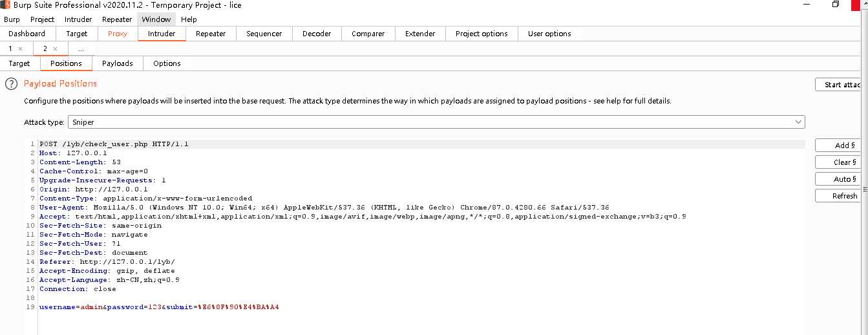Click the Origin: http://127.0.0.1 header

pyautogui.click(x=94, y=189)
